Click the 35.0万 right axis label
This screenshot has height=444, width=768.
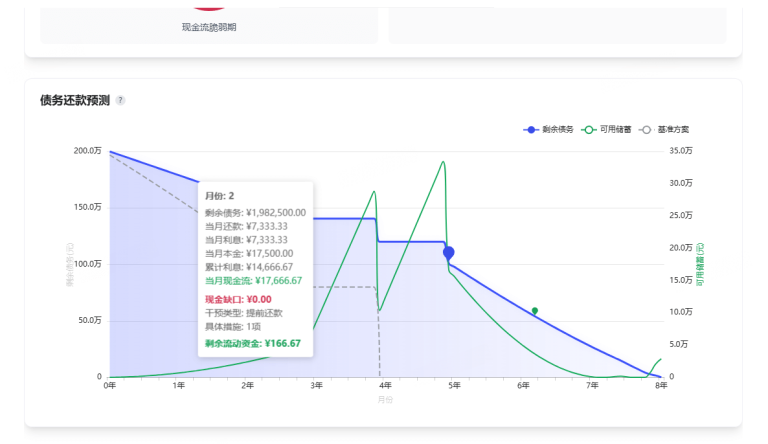(681, 151)
